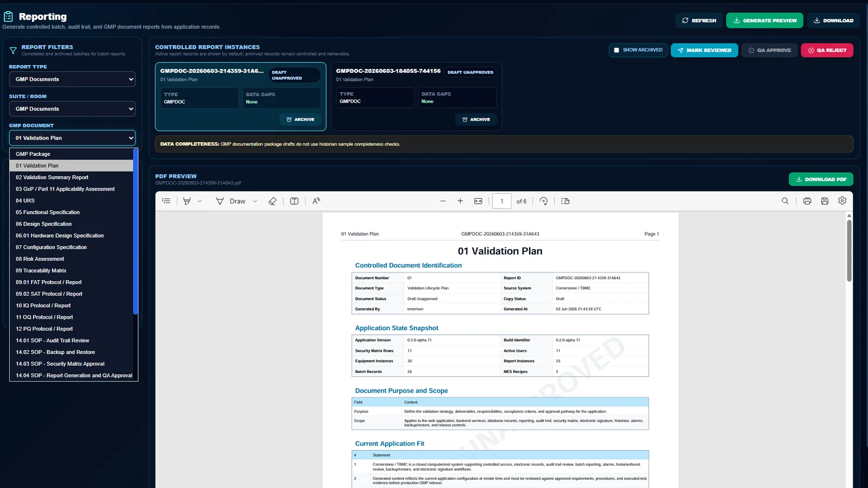Click the Reporting clipboard icon

pos(8,17)
